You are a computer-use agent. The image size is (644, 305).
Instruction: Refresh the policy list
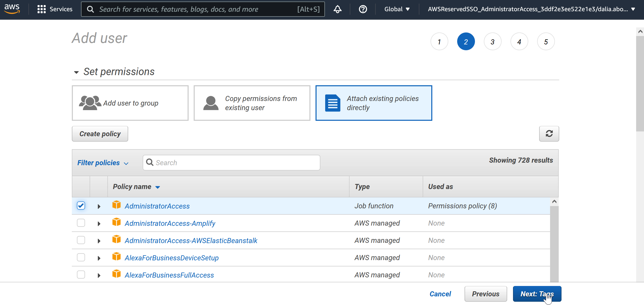pos(549,134)
